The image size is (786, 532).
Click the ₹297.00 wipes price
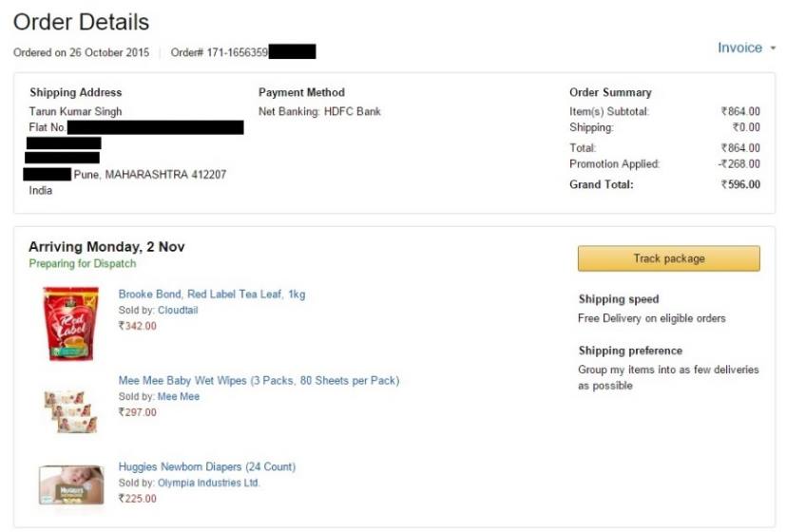point(138,412)
